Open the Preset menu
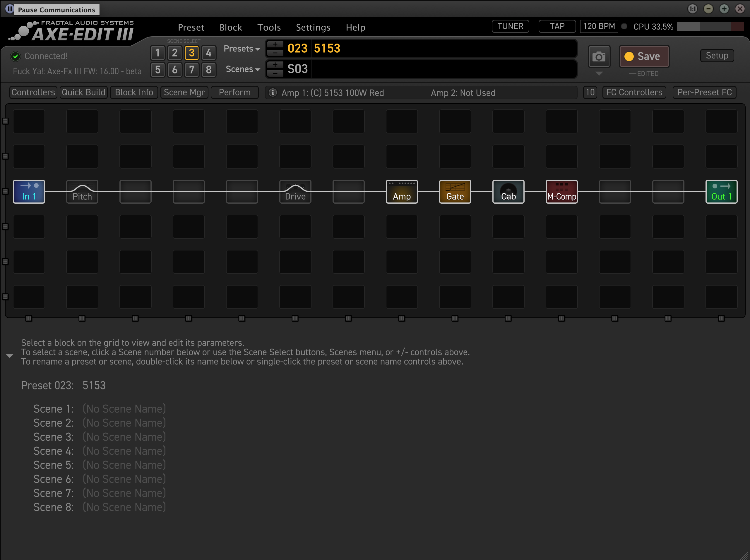750x560 pixels. (x=191, y=28)
